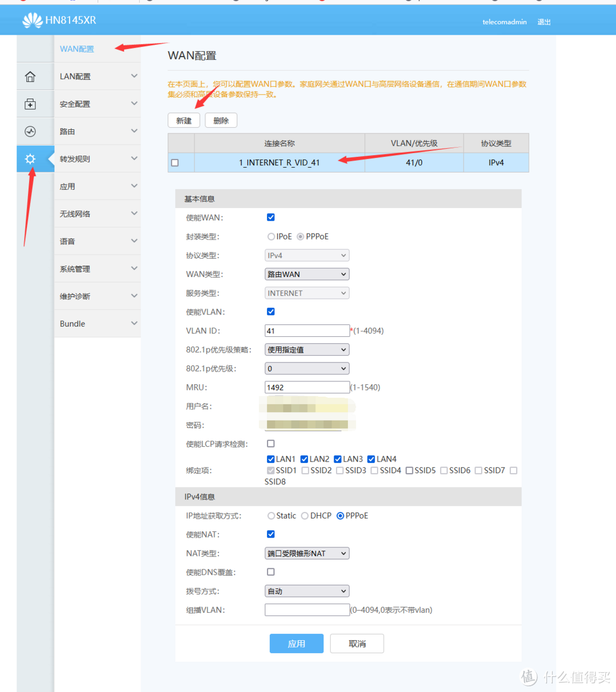Click the 新建 button to create a connection
The height and width of the screenshot is (692, 616).
tap(184, 120)
